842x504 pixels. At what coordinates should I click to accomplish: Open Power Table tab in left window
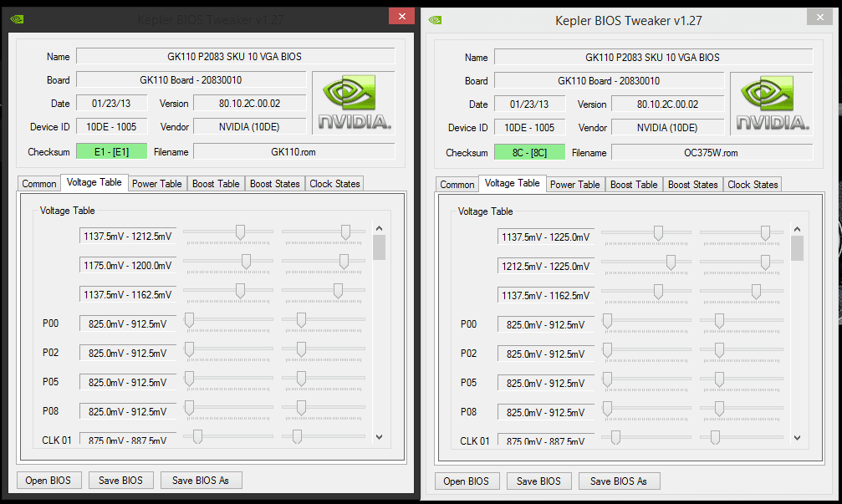click(x=157, y=184)
